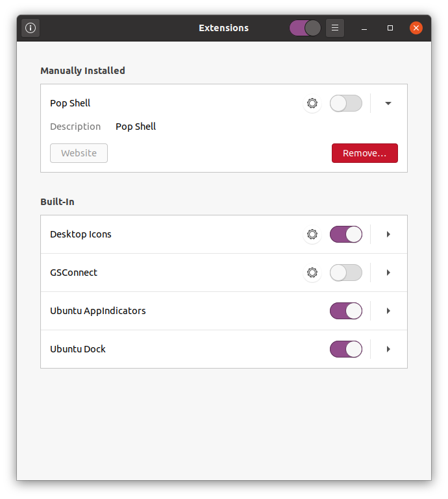Disable the Desktop Icons extension
The width and height of the screenshot is (448, 499).
pos(346,234)
